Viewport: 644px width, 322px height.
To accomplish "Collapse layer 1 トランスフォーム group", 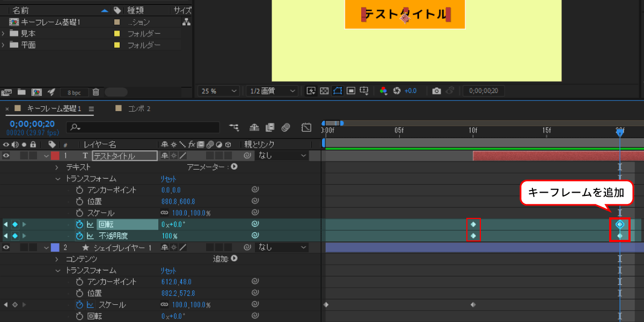I will coord(57,179).
